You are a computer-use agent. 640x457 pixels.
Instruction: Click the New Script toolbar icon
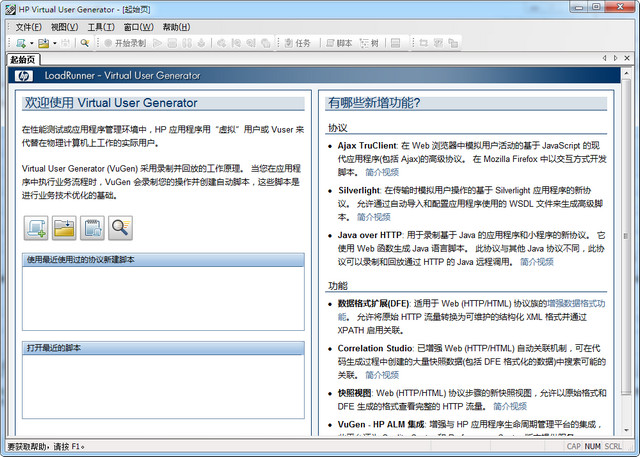point(21,43)
